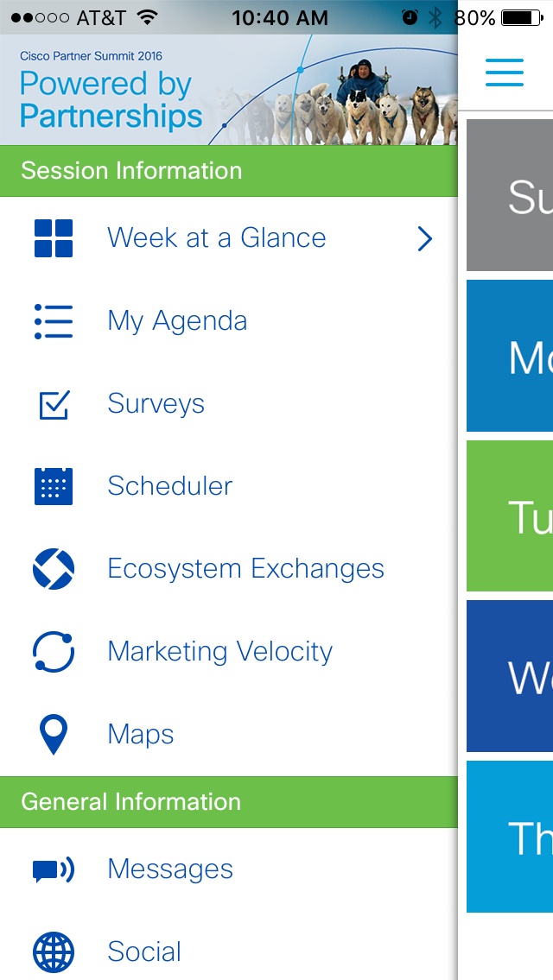Select the gray Sunday tile
Screen dimensions: 553x980
coord(510,196)
